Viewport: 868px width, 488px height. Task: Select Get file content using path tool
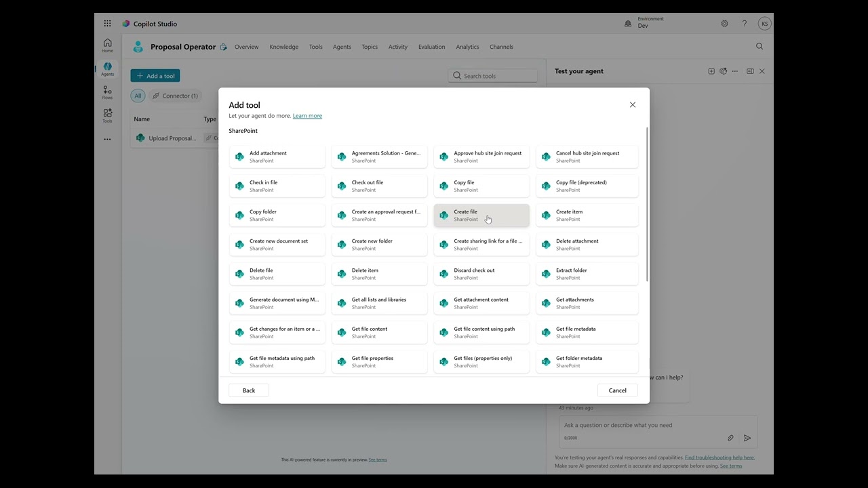coord(481,331)
